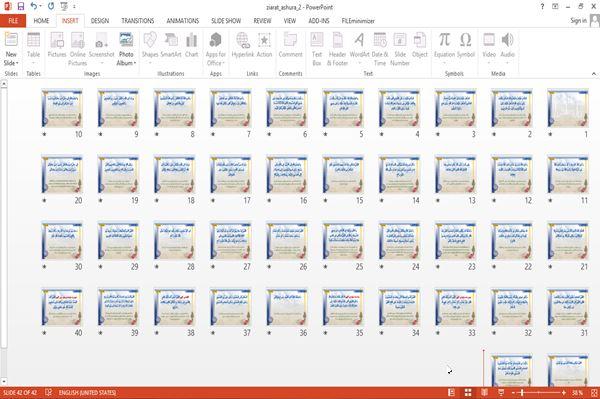
Task: Insert Slide Number
Action: (400, 49)
